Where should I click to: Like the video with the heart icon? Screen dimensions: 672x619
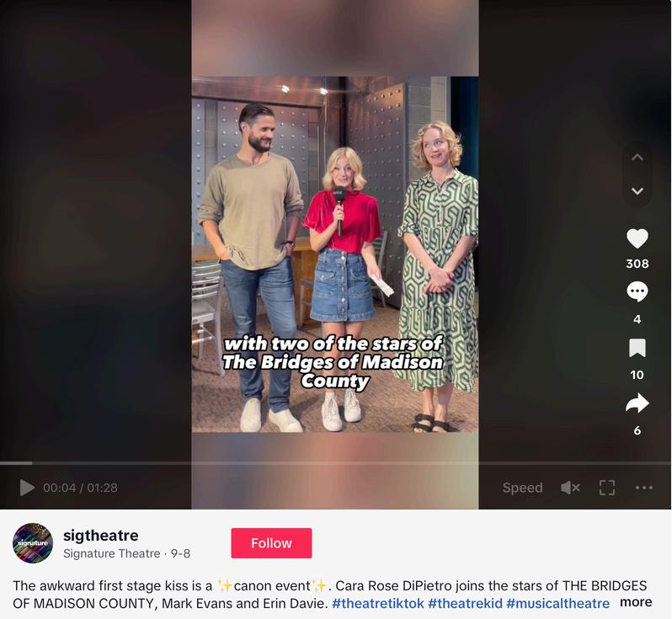[x=637, y=239]
